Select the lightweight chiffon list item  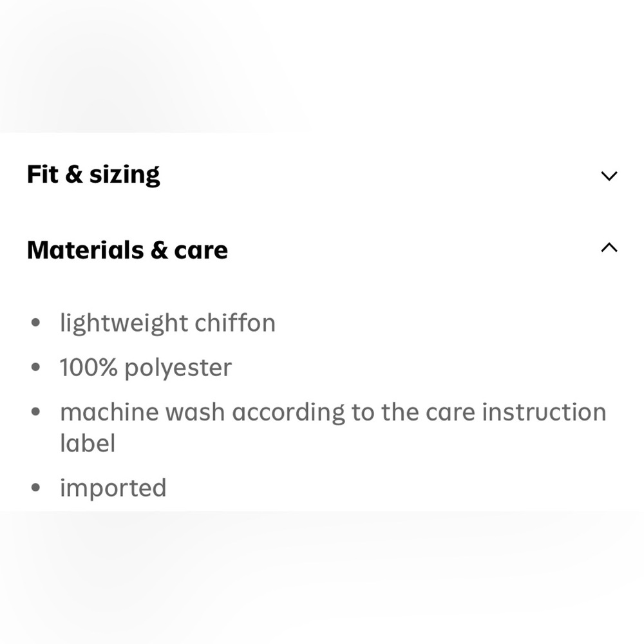[167, 323]
